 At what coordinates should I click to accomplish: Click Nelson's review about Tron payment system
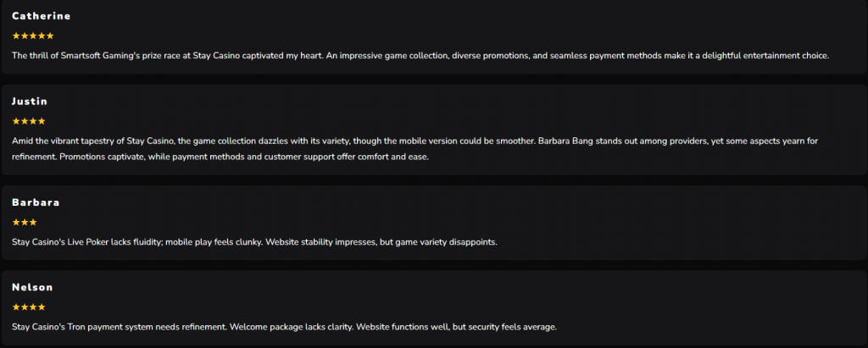(x=284, y=327)
